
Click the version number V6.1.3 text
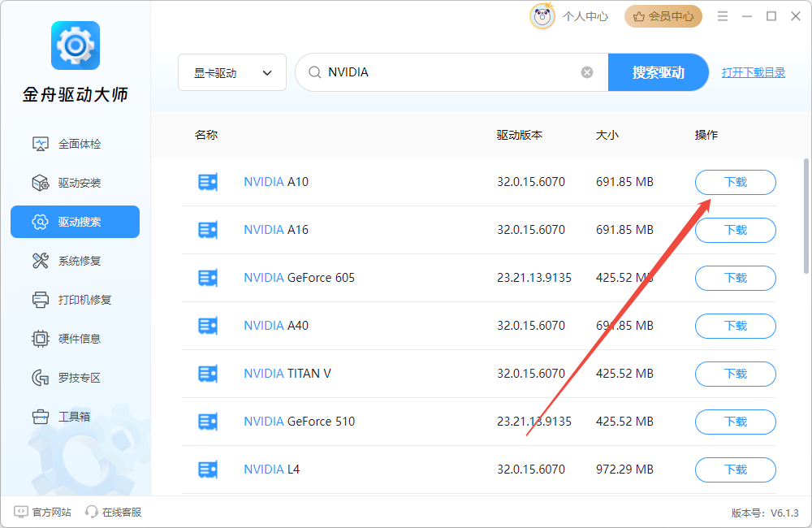click(784, 513)
